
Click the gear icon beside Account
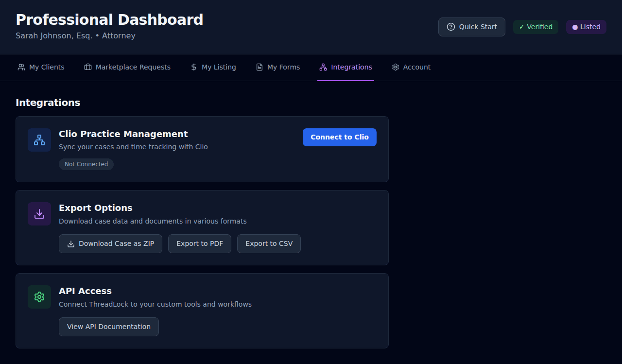(x=396, y=67)
